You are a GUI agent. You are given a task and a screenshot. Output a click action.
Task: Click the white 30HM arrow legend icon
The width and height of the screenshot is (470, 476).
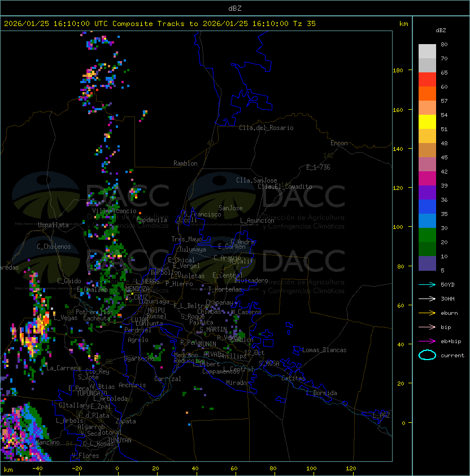click(427, 298)
